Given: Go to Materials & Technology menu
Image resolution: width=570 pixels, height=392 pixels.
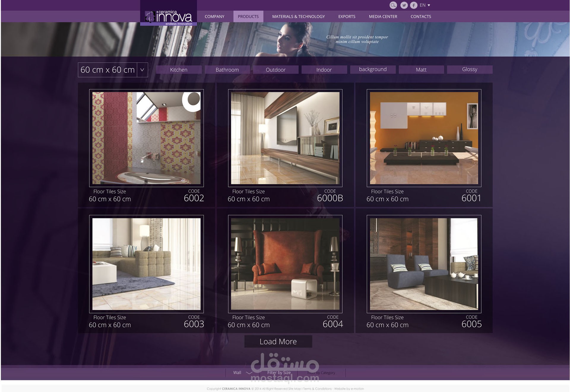Looking at the screenshot, I should [298, 17].
